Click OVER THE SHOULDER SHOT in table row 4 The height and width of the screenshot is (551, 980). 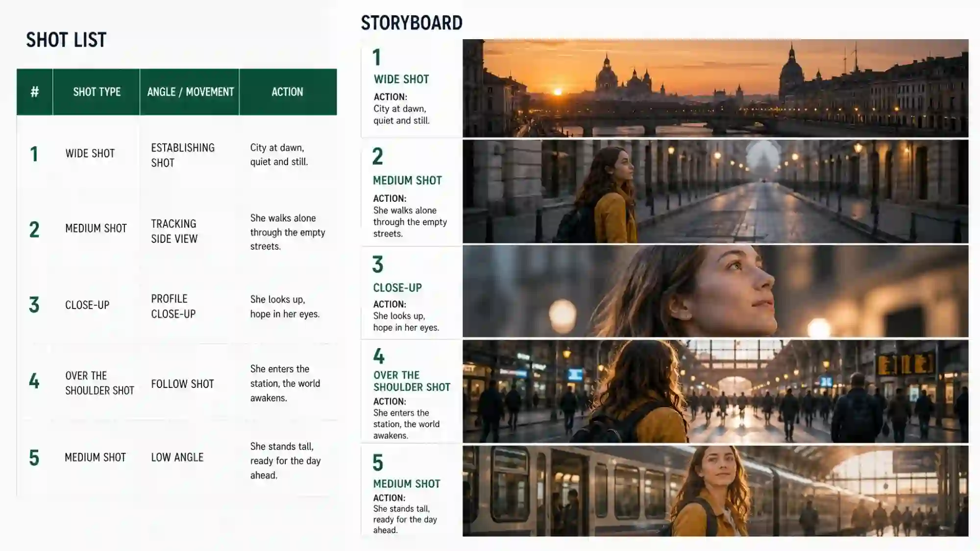click(99, 383)
